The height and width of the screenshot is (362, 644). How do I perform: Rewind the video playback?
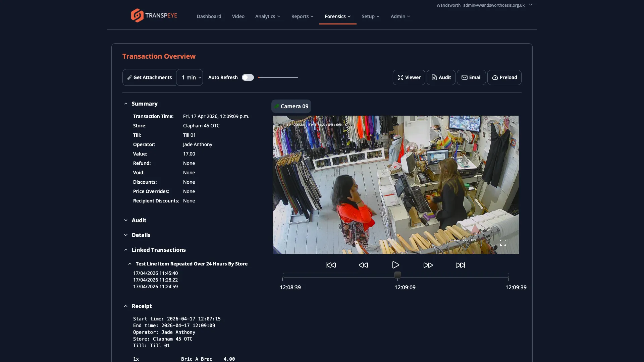[x=363, y=265]
